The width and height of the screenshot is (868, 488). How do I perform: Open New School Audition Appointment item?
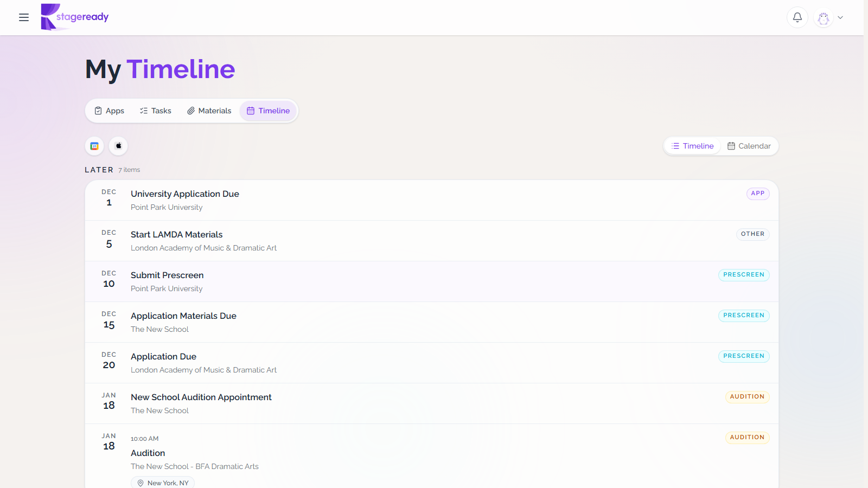tap(432, 403)
